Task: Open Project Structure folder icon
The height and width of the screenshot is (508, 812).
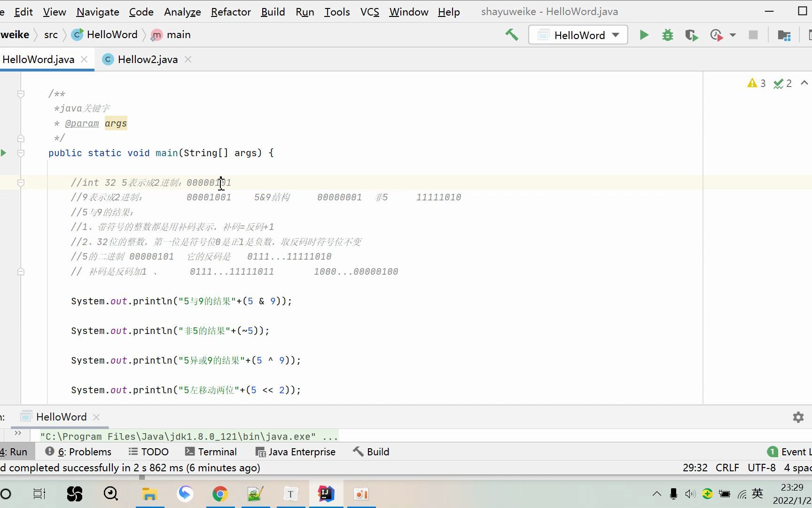Action: point(784,35)
